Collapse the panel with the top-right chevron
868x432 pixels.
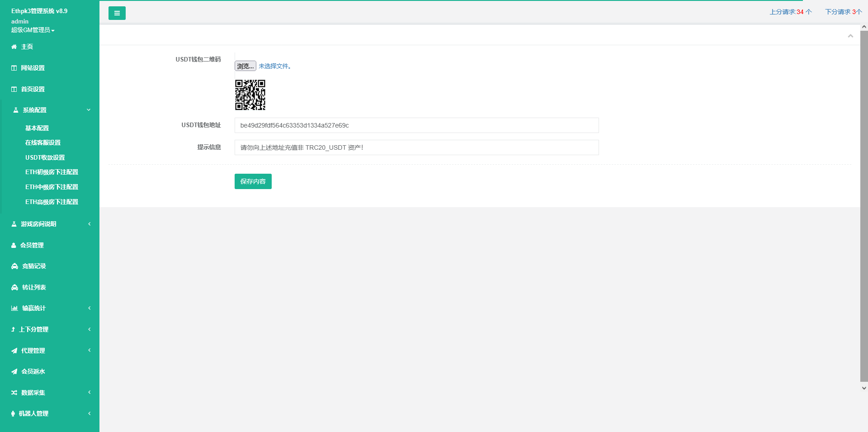pos(850,36)
